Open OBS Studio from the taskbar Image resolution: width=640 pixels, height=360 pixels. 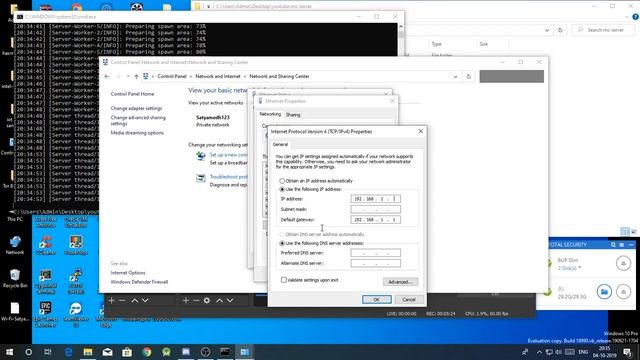click(205, 352)
